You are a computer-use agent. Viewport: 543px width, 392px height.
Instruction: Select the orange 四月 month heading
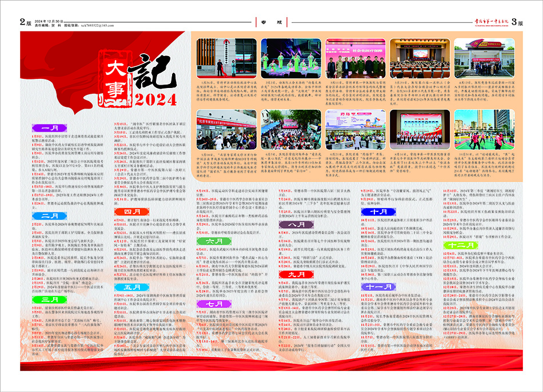[x=132, y=211]
